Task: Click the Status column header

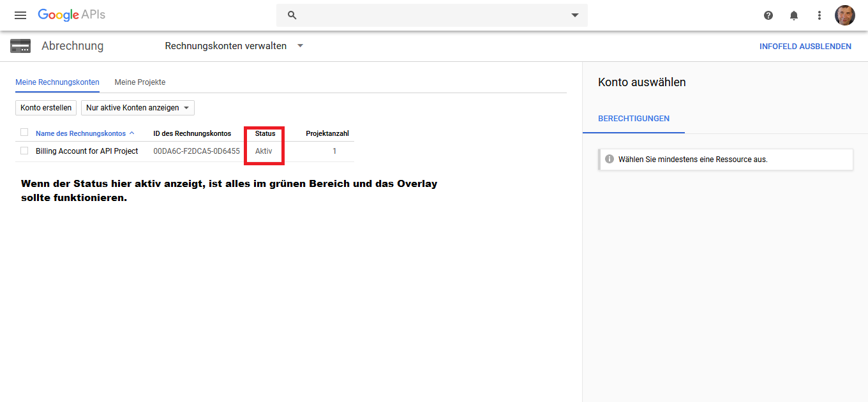Action: point(266,133)
